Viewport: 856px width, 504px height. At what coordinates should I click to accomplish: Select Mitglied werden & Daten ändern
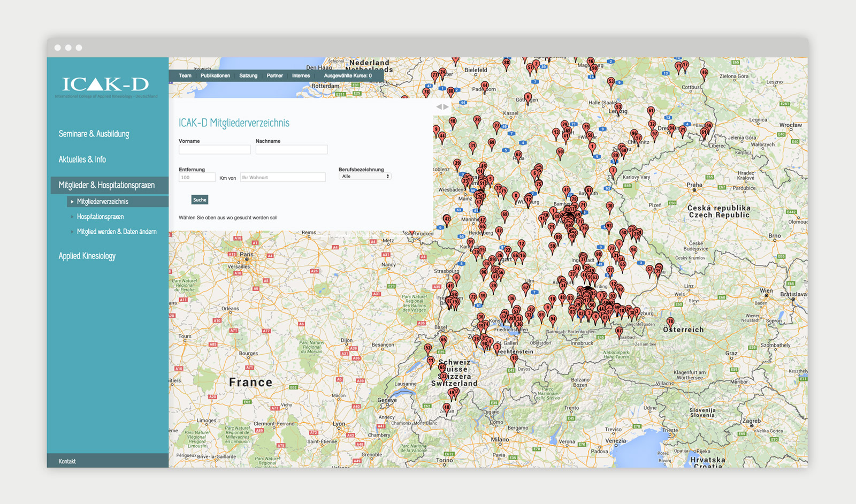click(117, 232)
